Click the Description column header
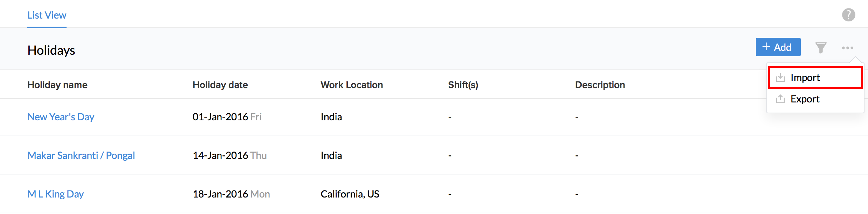 600,85
